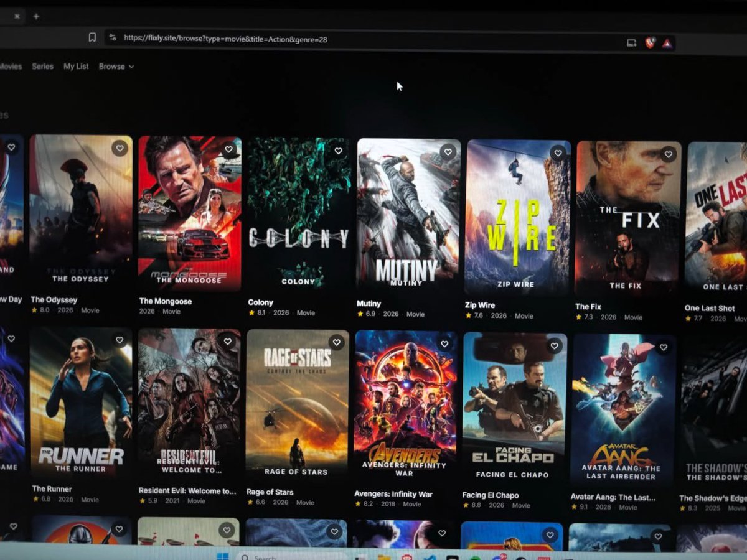Open the One Last Shot poster
This screenshot has height=560, width=747.
[716, 220]
